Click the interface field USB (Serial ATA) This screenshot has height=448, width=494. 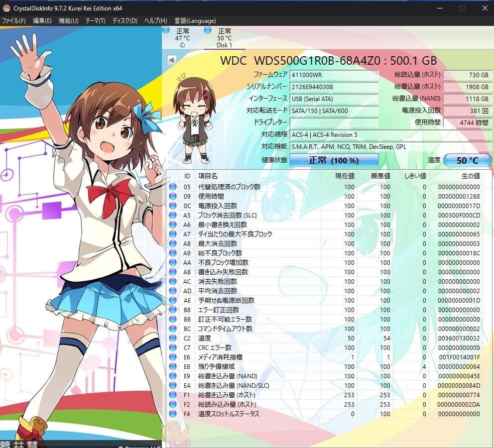click(x=334, y=99)
